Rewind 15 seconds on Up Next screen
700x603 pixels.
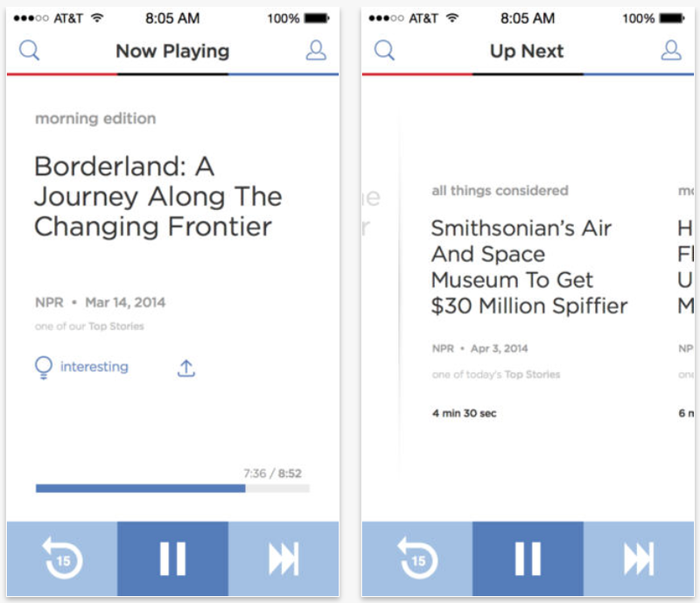tap(417, 558)
